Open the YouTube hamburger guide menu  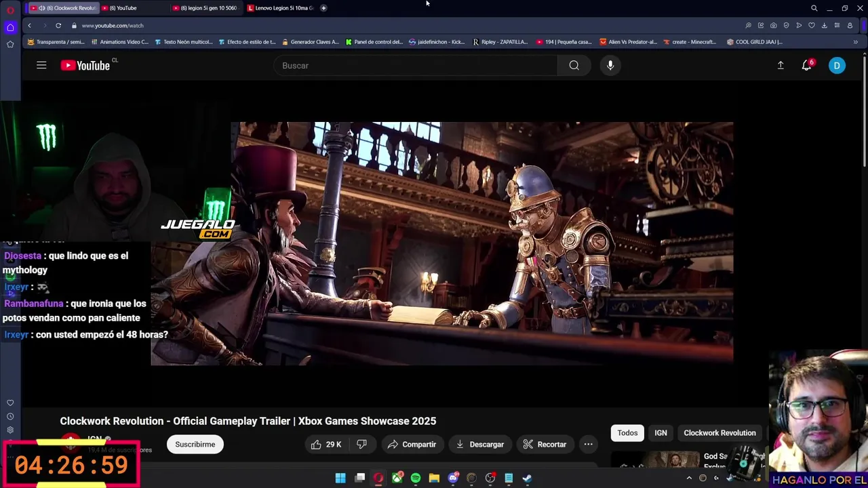pos(41,65)
